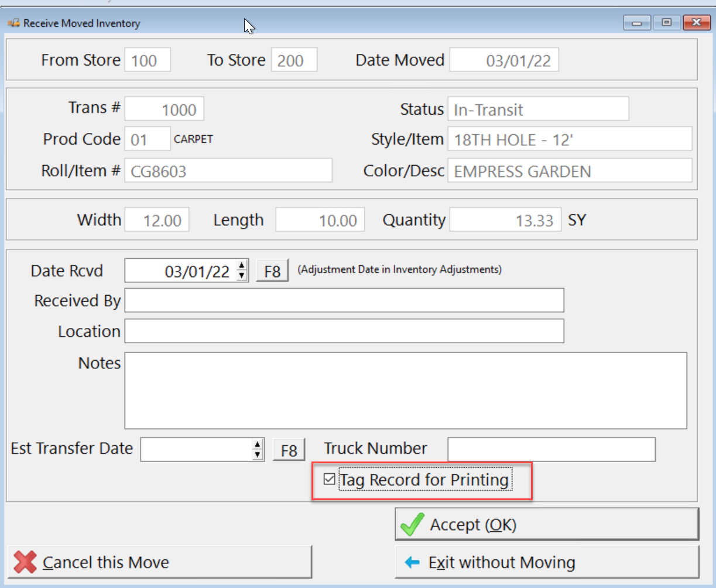Image resolution: width=716 pixels, height=588 pixels.
Task: Click the Truck Number input field
Action: pos(551,449)
